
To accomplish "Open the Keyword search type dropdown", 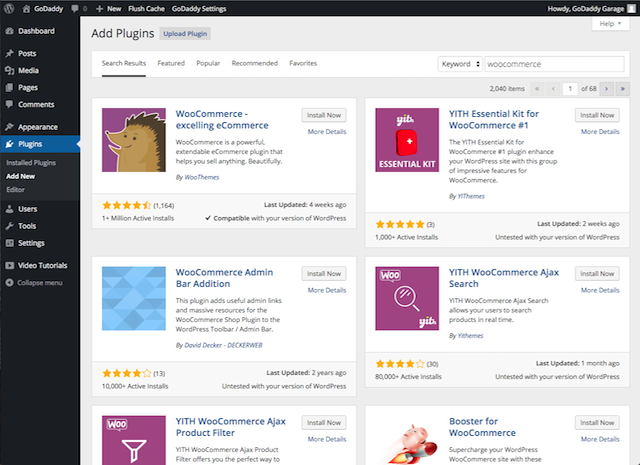I will [460, 64].
